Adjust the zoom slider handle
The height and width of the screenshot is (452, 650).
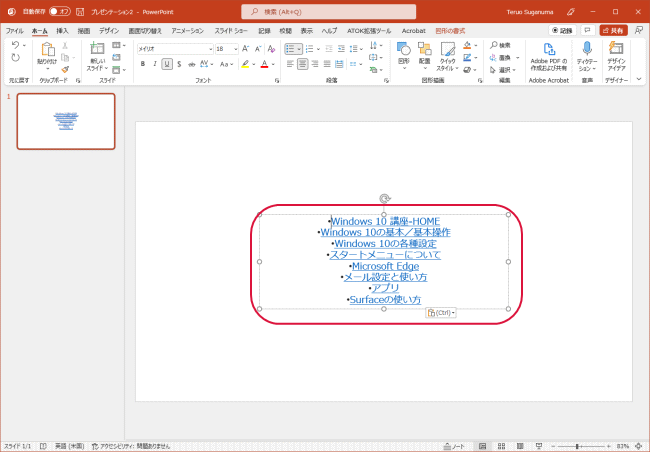coord(577,446)
